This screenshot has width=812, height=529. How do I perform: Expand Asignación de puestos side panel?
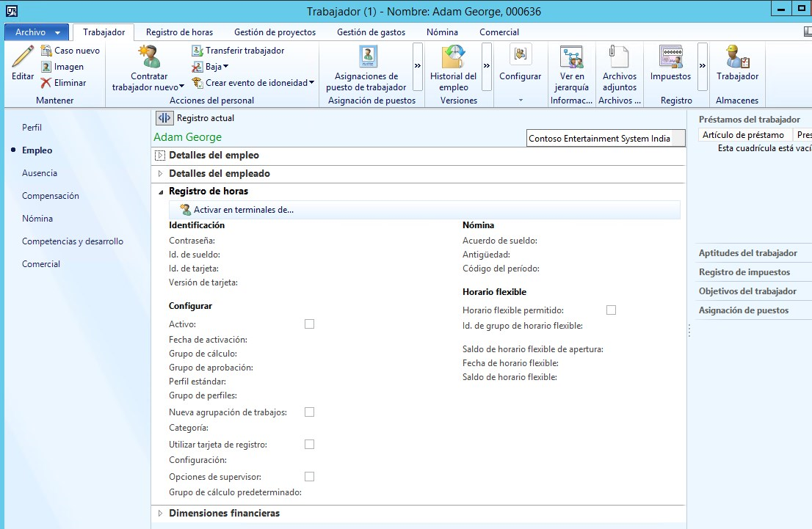click(x=744, y=310)
